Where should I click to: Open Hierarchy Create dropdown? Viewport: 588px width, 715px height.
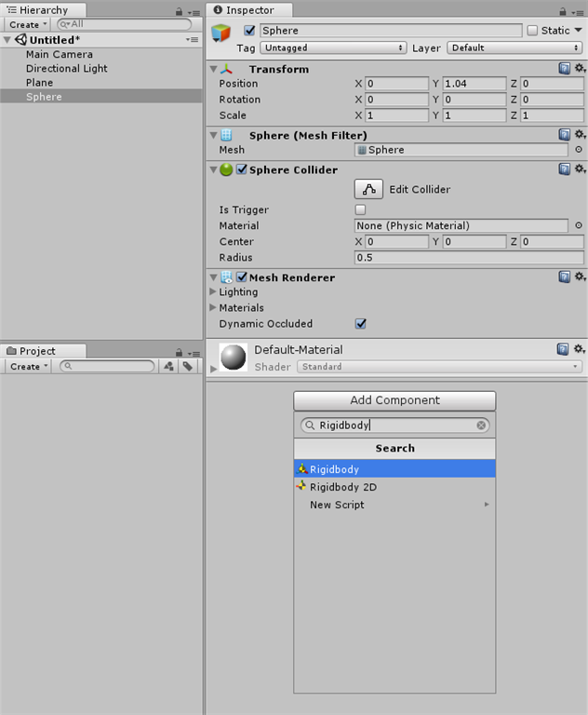pos(26,24)
